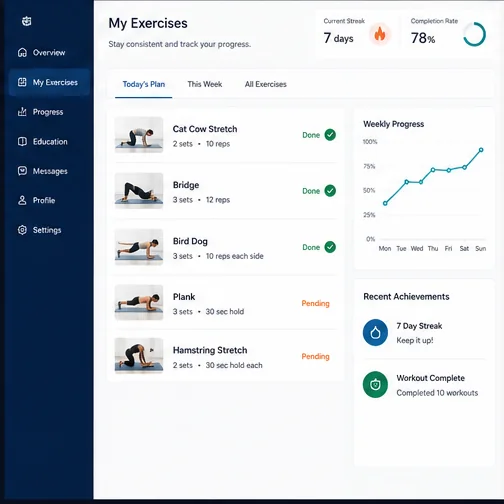Image resolution: width=504 pixels, height=504 pixels.
Task: Click the Completion Rate progress ring
Action: [x=474, y=34]
